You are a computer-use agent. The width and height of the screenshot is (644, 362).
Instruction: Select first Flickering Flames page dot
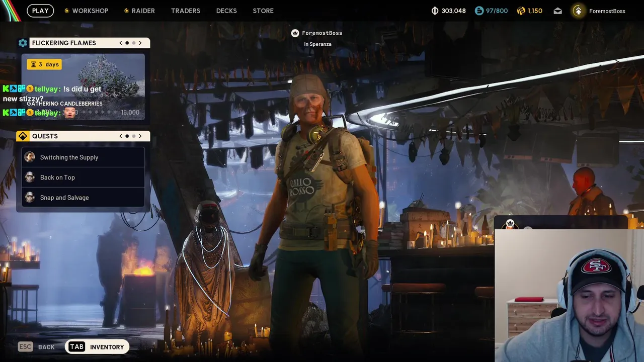[x=127, y=43]
